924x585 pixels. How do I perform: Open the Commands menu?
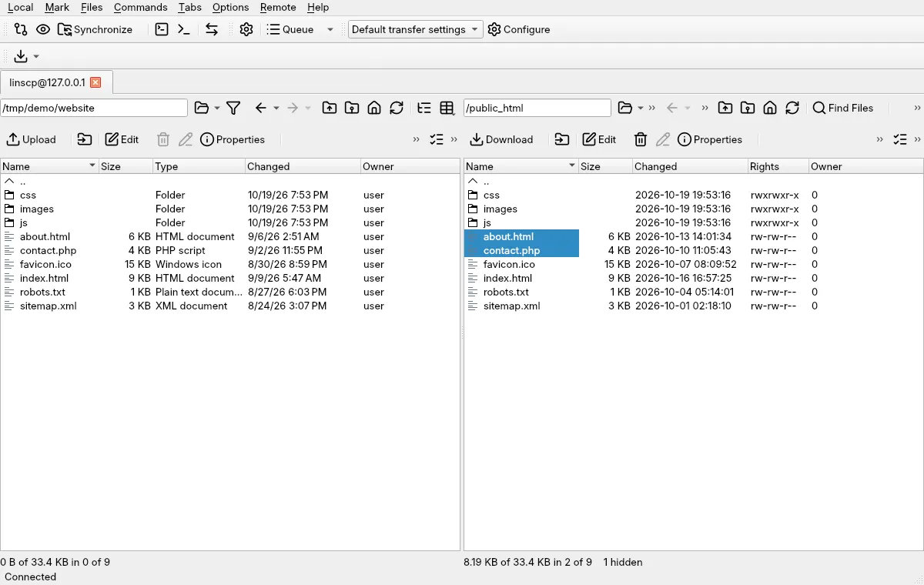click(x=140, y=7)
